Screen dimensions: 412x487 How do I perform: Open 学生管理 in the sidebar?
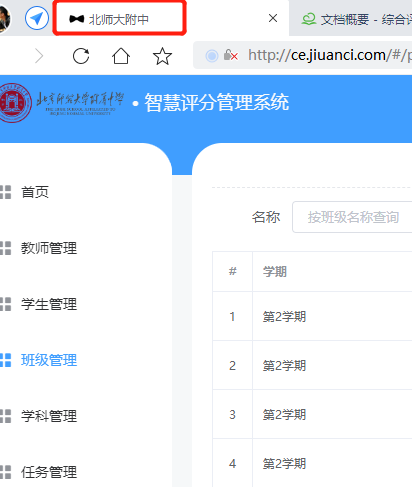(x=49, y=304)
